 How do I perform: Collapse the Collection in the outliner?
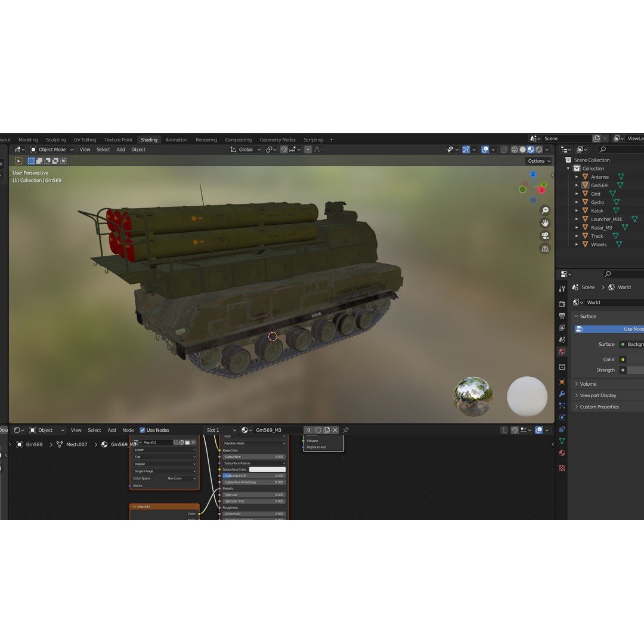(x=568, y=168)
